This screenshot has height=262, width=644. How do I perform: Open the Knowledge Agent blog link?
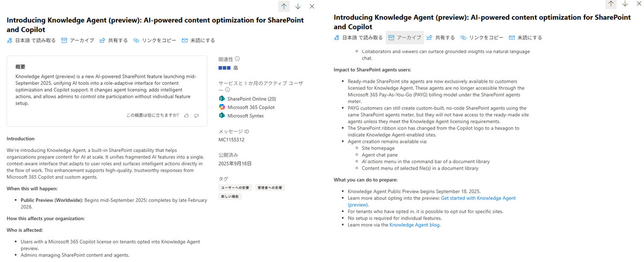(x=414, y=225)
